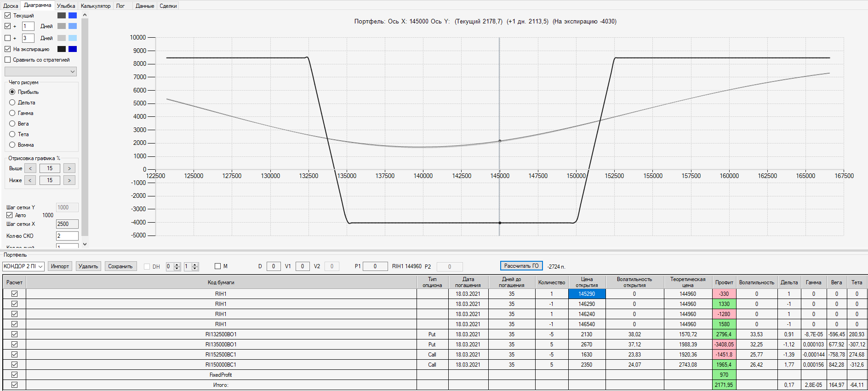Toggle the Авто grid step checkbox
Image resolution: width=868 pixels, height=391 pixels.
pos(10,215)
